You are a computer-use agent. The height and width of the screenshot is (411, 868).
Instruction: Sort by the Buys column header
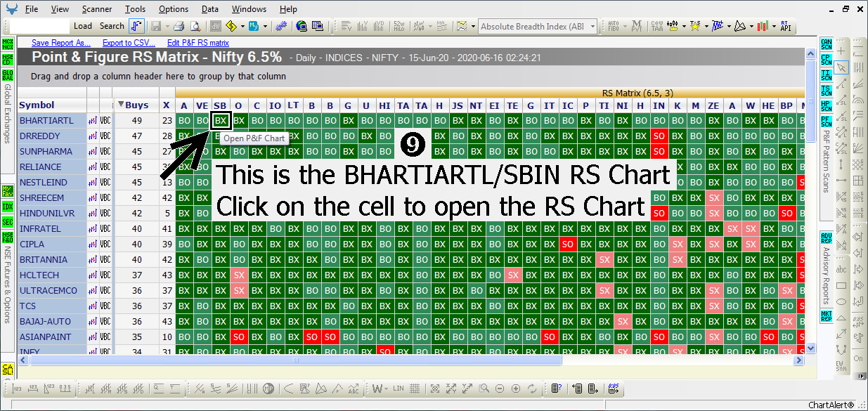point(136,105)
